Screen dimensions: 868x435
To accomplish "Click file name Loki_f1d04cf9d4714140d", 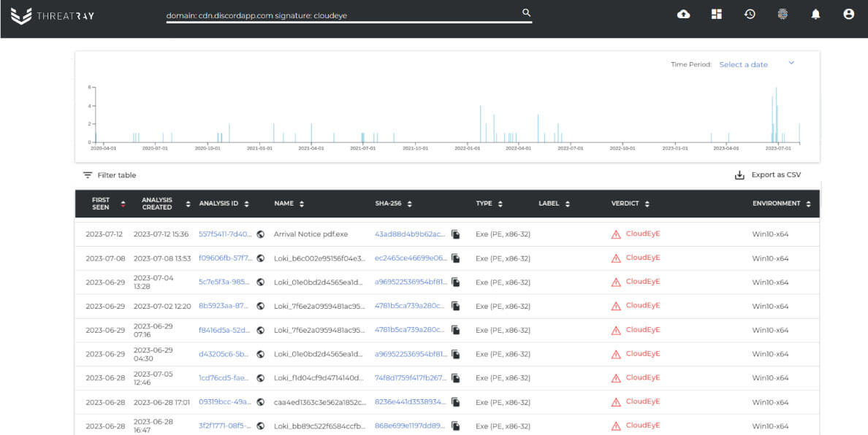I will tap(320, 378).
